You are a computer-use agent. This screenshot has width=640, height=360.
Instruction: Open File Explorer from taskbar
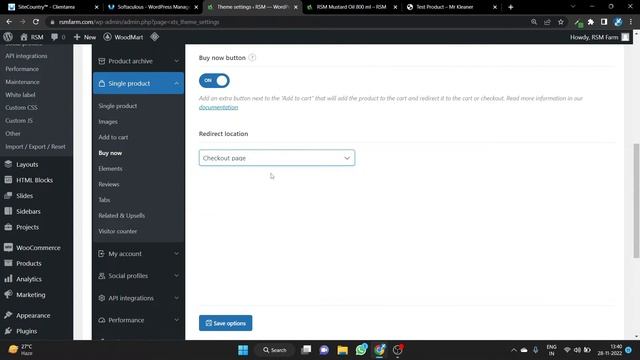click(x=342, y=350)
